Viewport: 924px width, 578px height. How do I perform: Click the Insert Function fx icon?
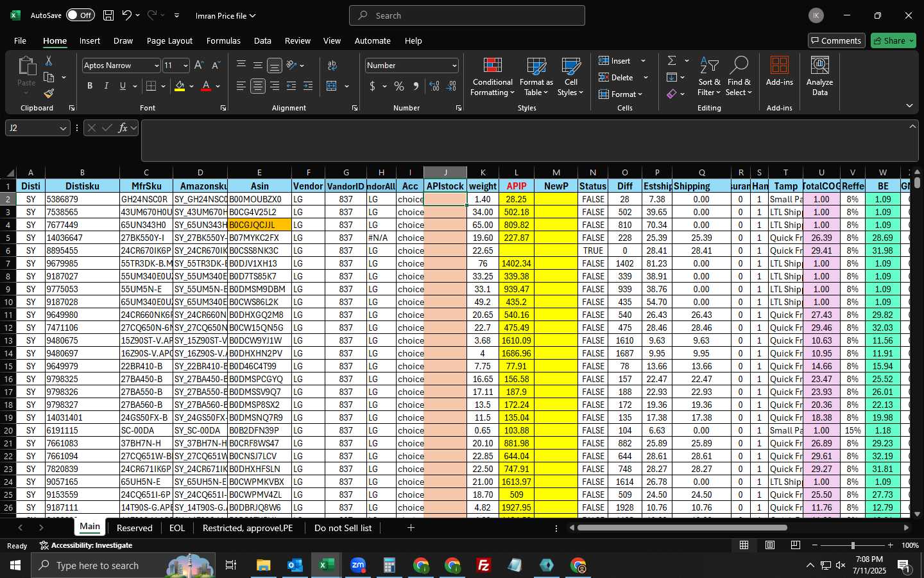123,128
